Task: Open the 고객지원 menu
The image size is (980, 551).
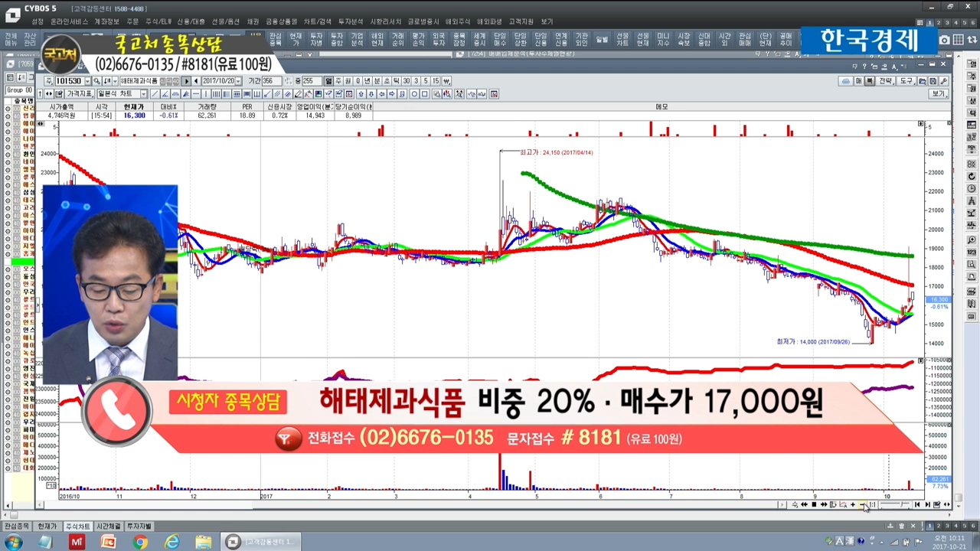Action: point(521,21)
